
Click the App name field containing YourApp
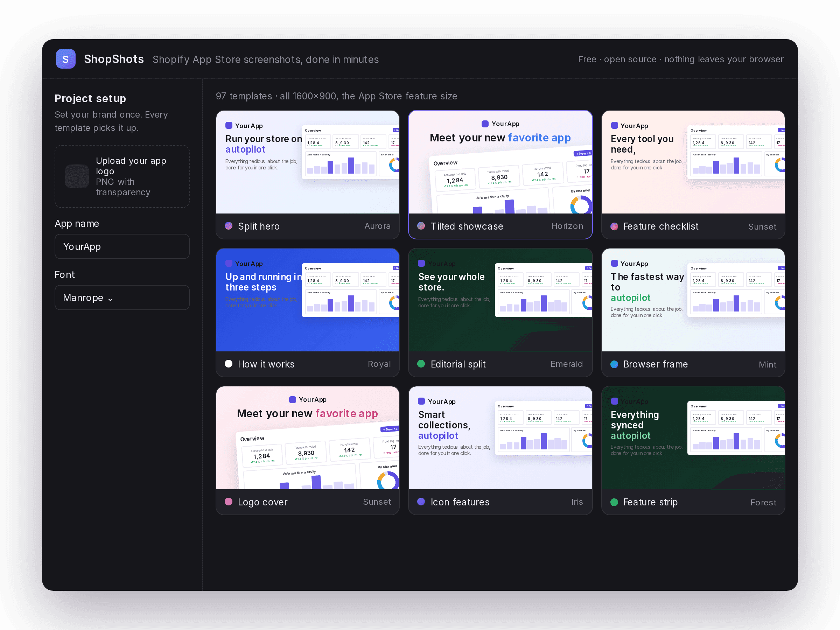[122, 246]
